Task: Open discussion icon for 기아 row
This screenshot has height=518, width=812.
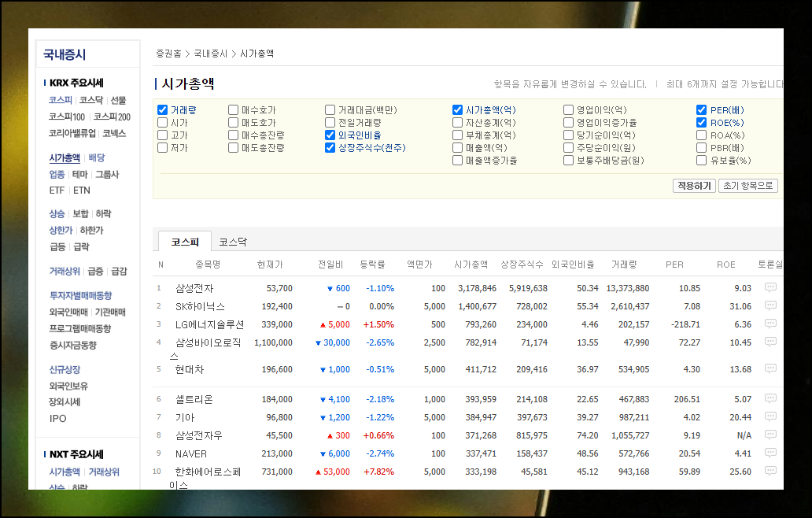Action: [770, 417]
